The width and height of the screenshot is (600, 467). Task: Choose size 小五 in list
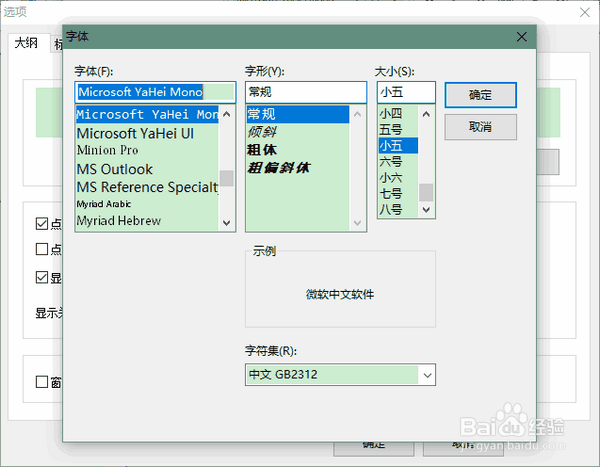click(398, 145)
